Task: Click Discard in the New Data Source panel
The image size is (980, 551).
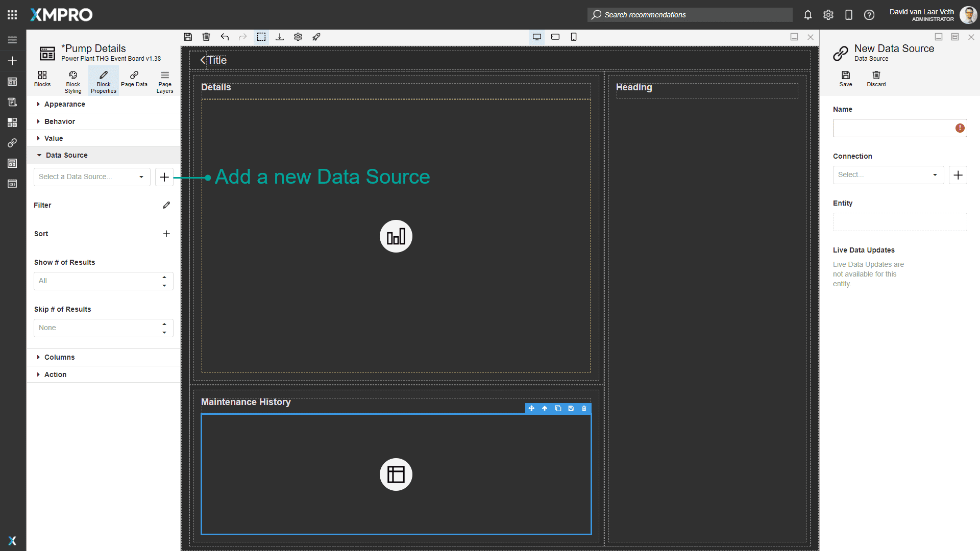Action: pyautogui.click(x=876, y=79)
